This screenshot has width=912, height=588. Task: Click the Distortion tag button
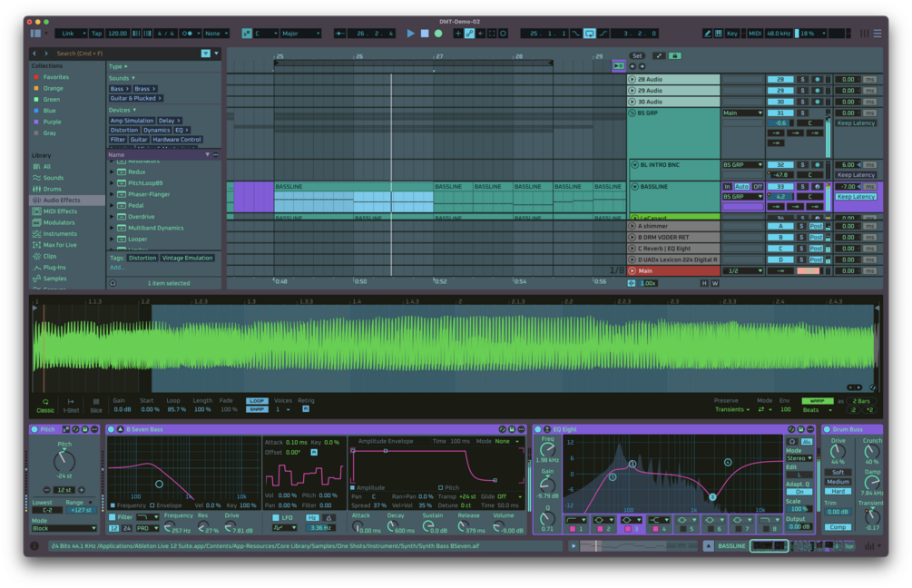tap(142, 259)
